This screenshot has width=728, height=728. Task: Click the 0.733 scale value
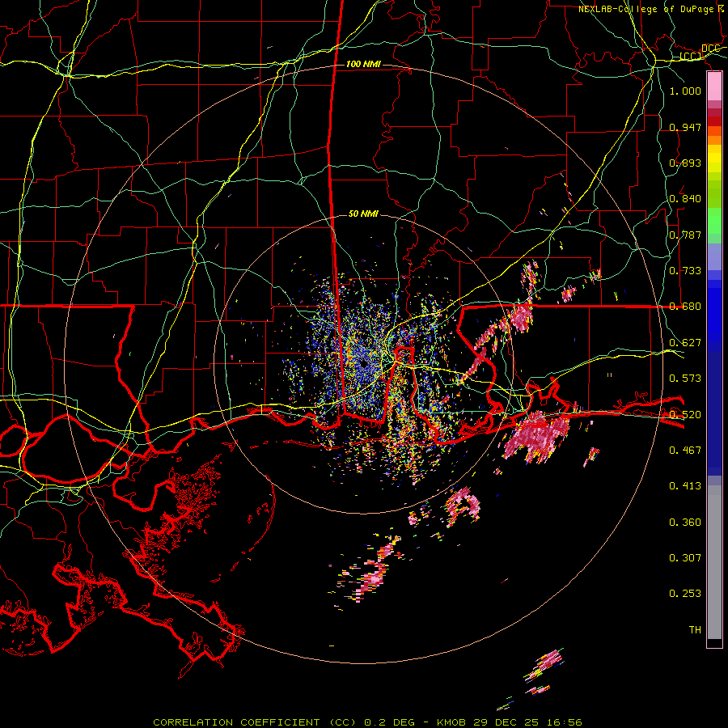685,271
